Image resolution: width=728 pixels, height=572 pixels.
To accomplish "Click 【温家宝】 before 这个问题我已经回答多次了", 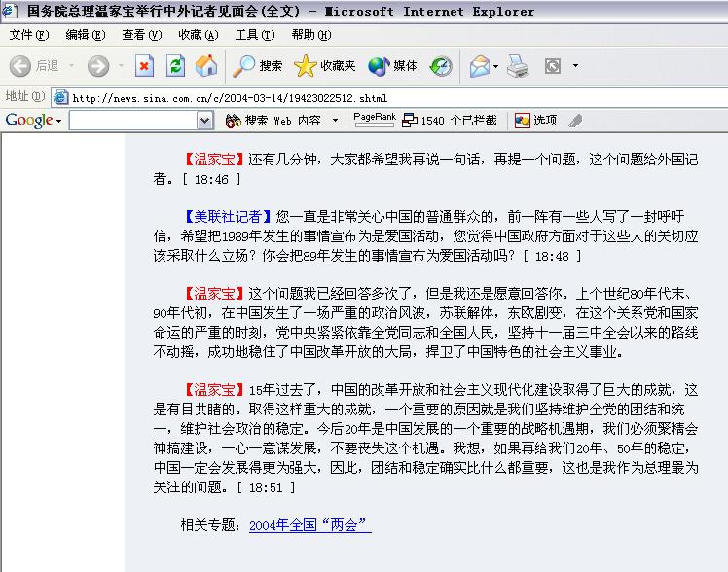I will [213, 294].
